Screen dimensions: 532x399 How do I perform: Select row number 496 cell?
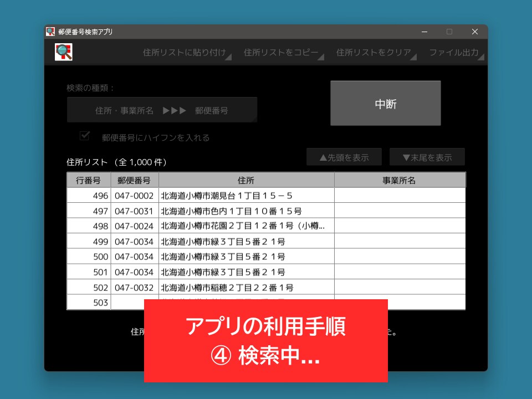click(89, 196)
